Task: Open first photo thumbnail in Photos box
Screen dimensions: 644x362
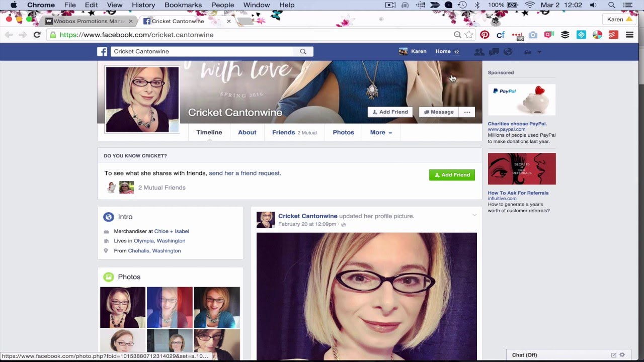Action: pyautogui.click(x=123, y=307)
